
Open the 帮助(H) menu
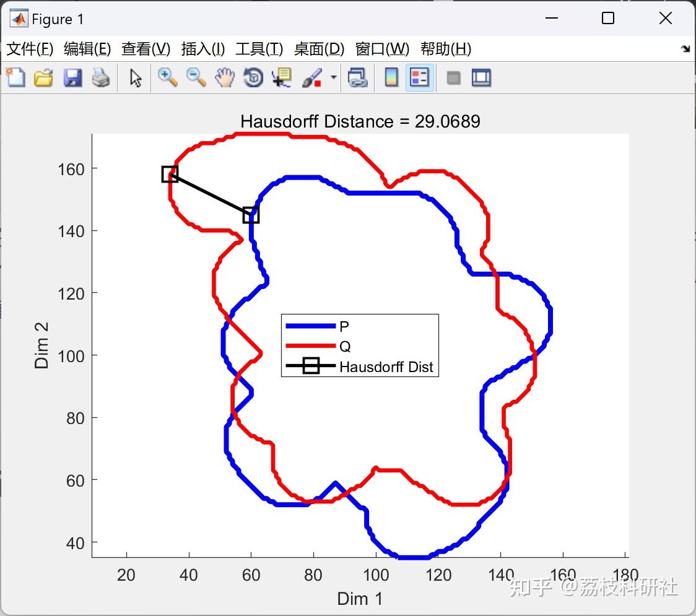tap(446, 49)
